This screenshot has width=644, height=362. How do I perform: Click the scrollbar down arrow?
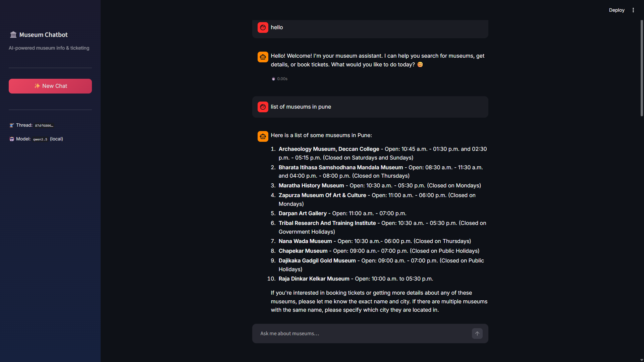tap(642, 360)
